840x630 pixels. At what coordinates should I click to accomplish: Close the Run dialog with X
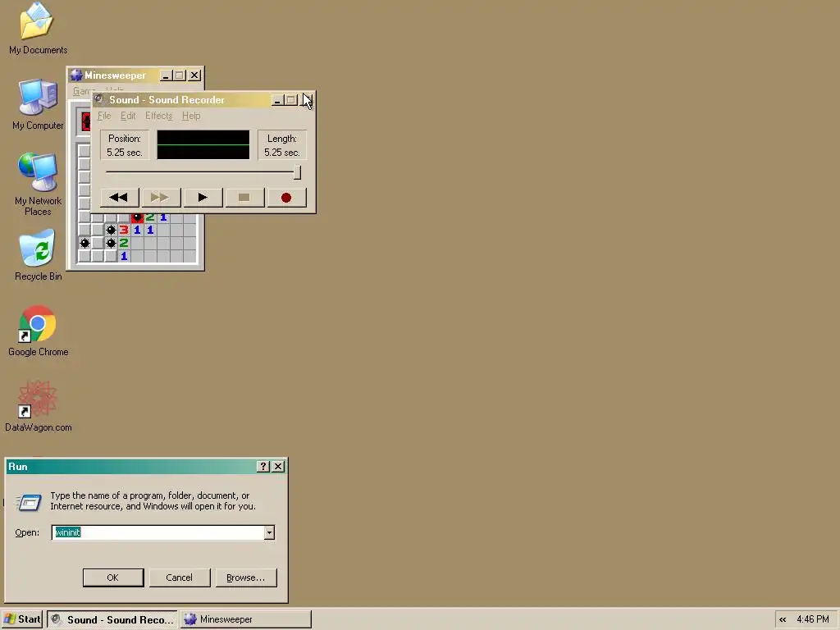coord(278,467)
